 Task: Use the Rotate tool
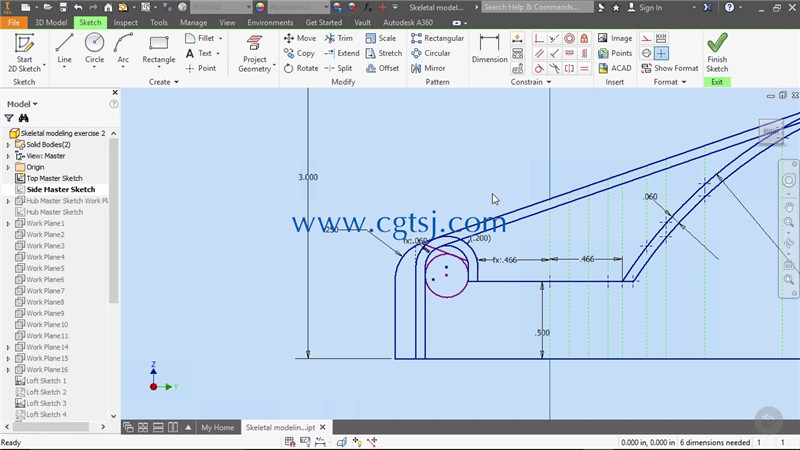[x=301, y=68]
